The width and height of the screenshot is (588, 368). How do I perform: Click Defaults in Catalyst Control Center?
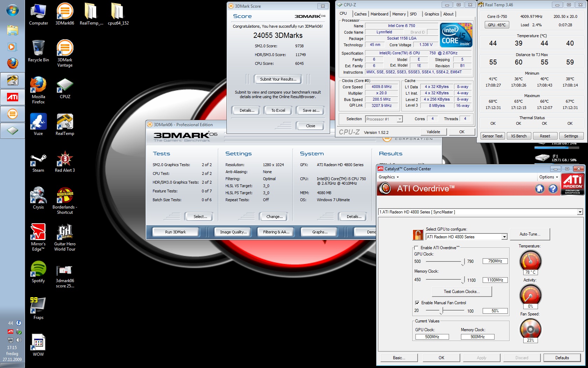tap(562, 358)
